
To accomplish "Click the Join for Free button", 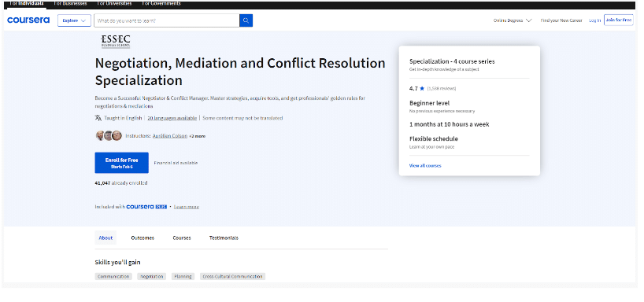I will pyautogui.click(x=619, y=20).
